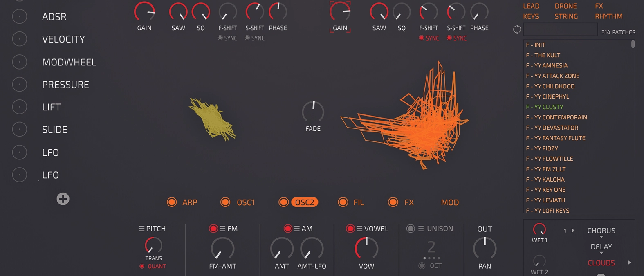This screenshot has width=644, height=276.
Task: Open the ARP tab
Action: pyautogui.click(x=190, y=202)
